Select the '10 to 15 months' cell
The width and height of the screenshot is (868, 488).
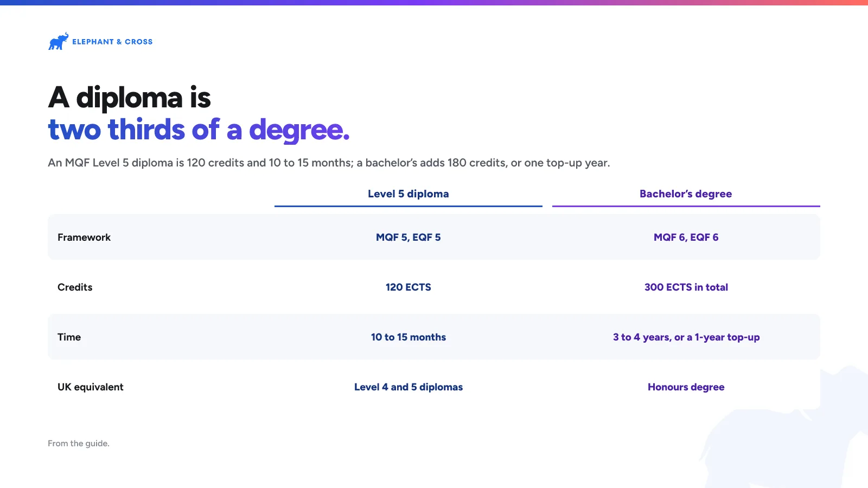(409, 337)
